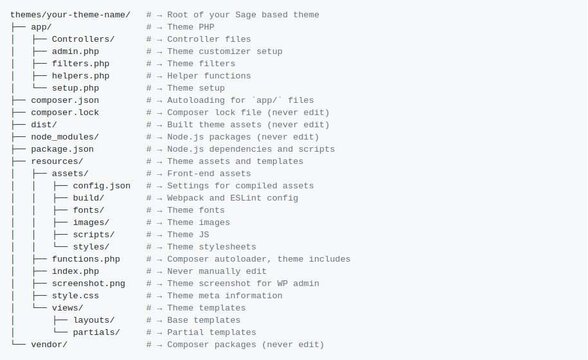
Task: Click the assets/ folder entry
Action: pos(70,174)
